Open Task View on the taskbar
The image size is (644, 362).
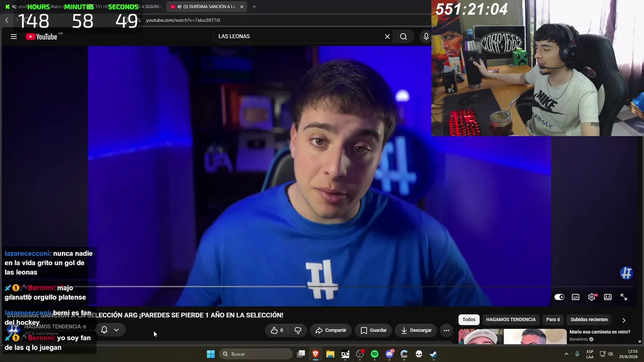[x=301, y=354]
